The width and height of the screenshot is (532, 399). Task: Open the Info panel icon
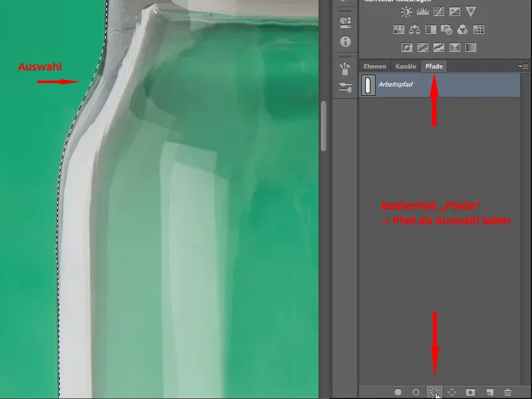345,41
